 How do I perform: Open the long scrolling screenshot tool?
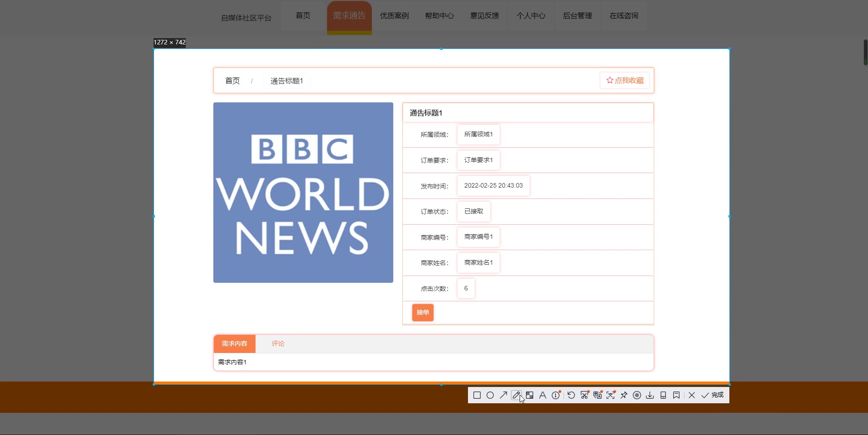(x=584, y=395)
